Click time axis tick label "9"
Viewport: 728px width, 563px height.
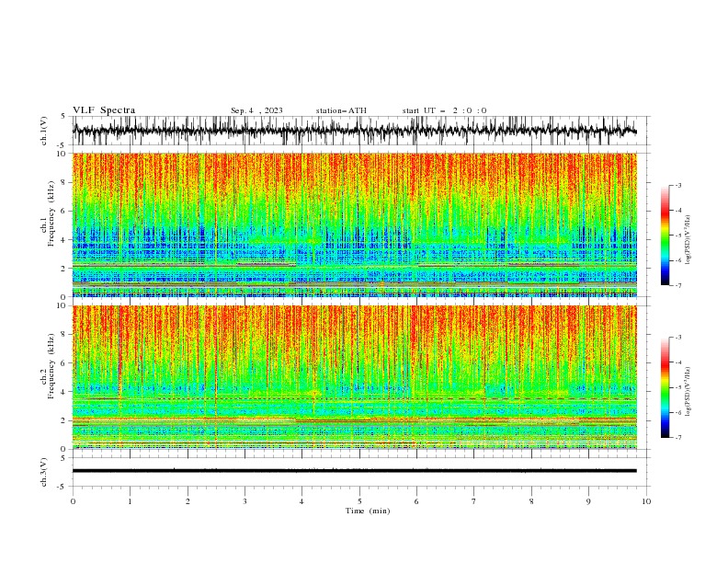point(588,501)
